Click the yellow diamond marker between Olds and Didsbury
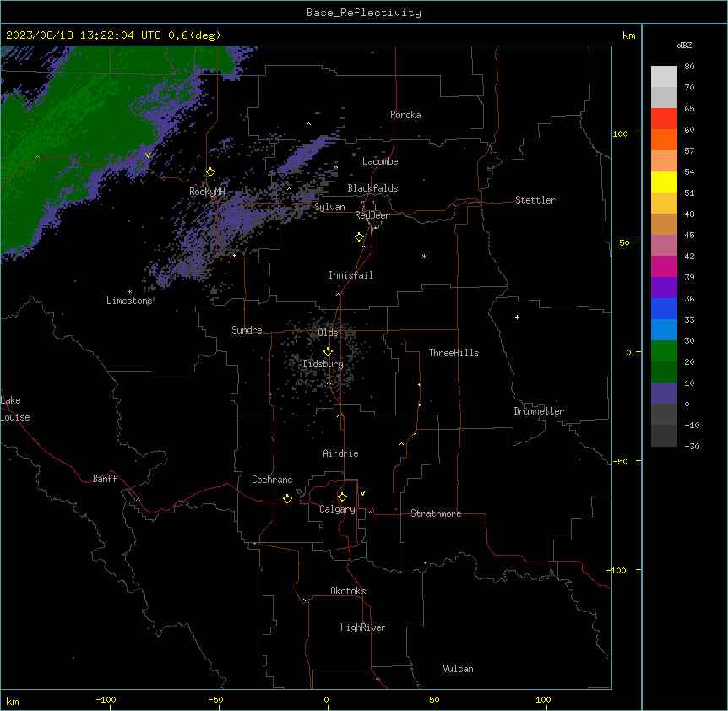 (x=328, y=352)
